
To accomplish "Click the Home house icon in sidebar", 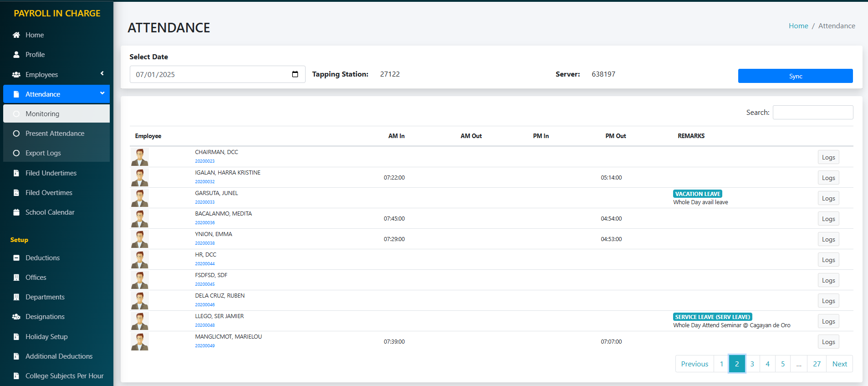I will click(16, 35).
